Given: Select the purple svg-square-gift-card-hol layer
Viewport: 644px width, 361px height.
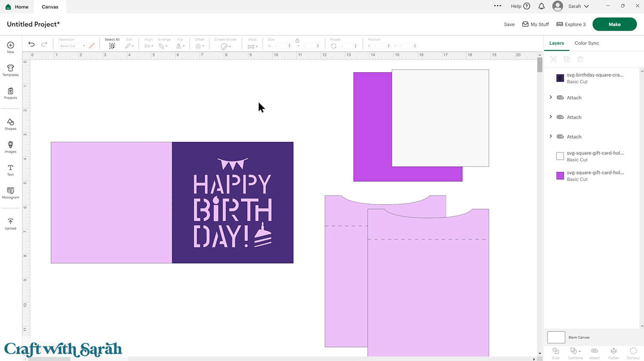Looking at the screenshot, I should click(594, 176).
